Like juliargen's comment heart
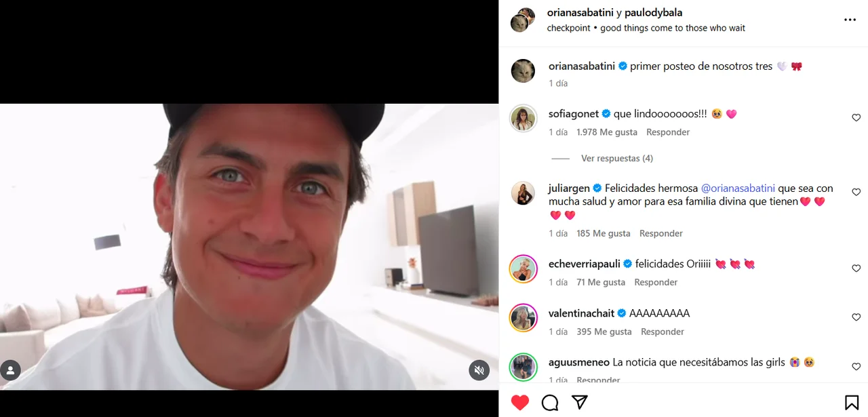The height and width of the screenshot is (417, 868). pyautogui.click(x=856, y=193)
